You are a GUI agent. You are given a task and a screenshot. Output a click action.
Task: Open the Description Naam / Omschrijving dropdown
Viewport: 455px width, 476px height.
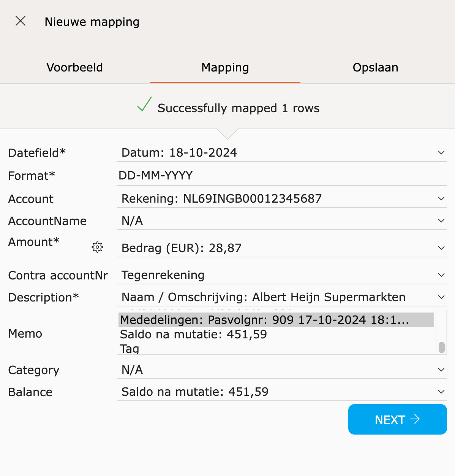[282, 297]
